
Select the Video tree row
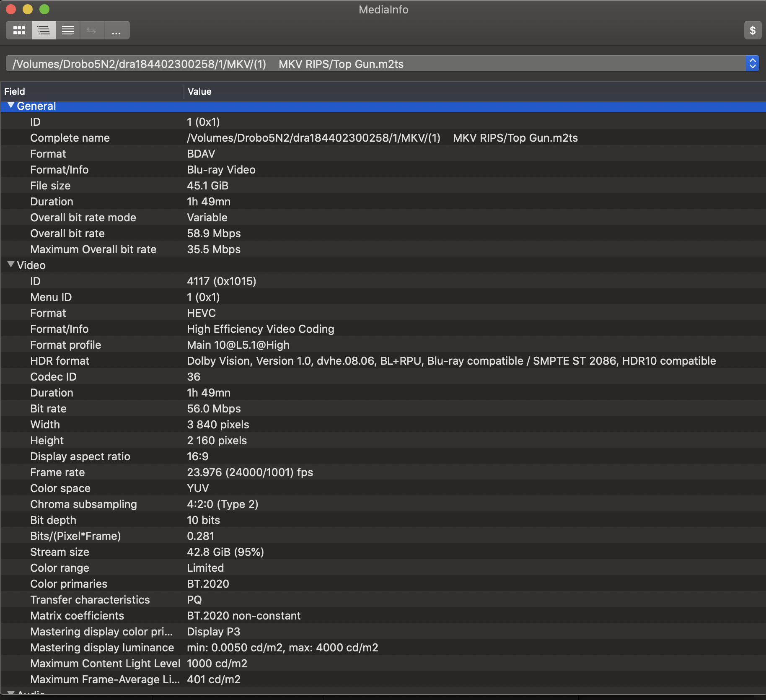[x=383, y=265]
